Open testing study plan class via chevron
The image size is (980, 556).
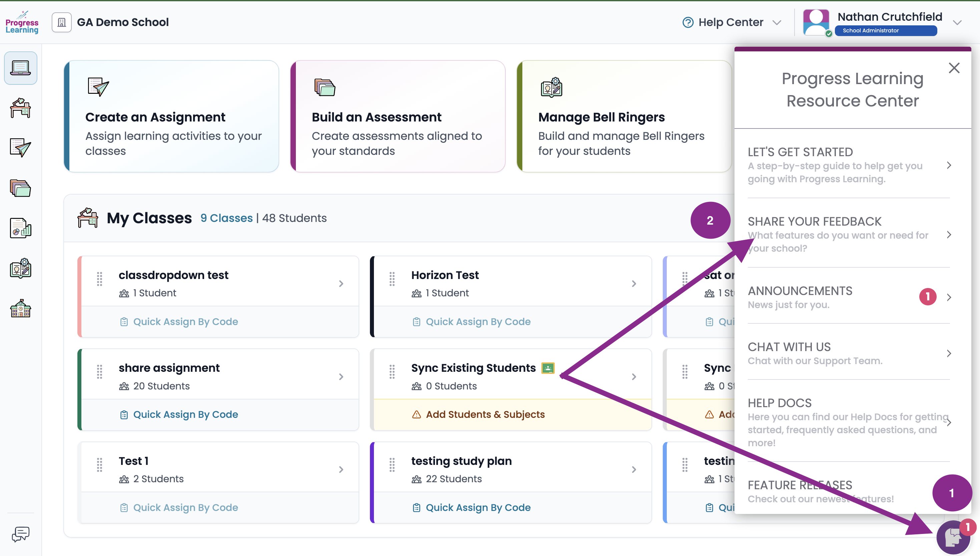pos(634,470)
